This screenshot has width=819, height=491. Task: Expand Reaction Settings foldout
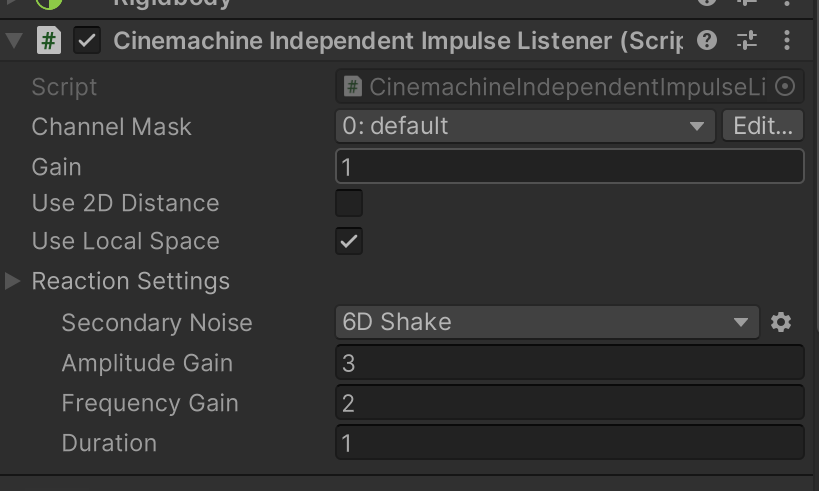click(13, 281)
